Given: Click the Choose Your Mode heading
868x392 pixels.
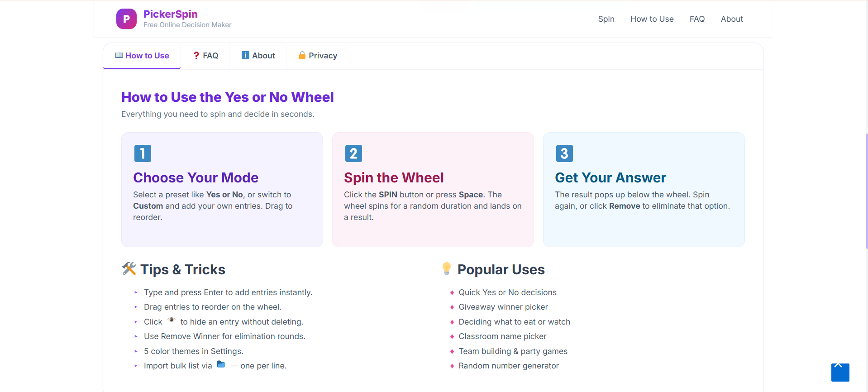Looking at the screenshot, I should [196, 177].
